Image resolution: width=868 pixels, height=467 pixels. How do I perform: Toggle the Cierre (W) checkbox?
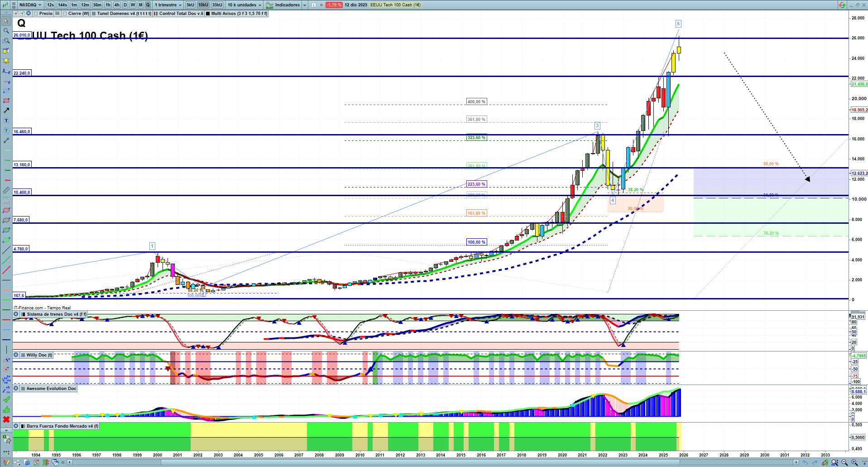(65, 14)
